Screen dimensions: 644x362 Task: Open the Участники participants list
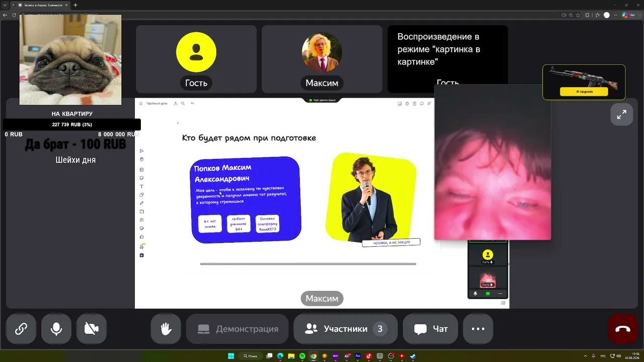346,329
